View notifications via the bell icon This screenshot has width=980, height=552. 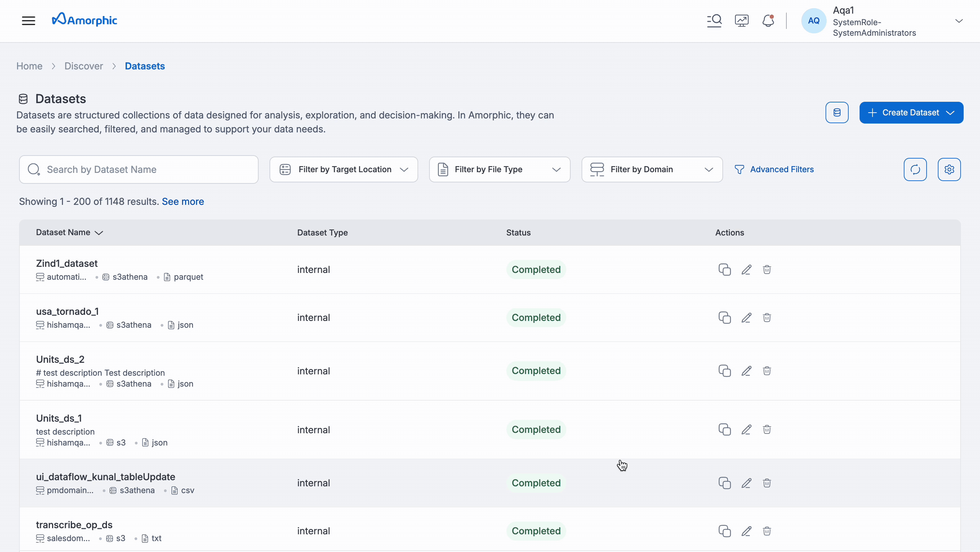pos(768,20)
